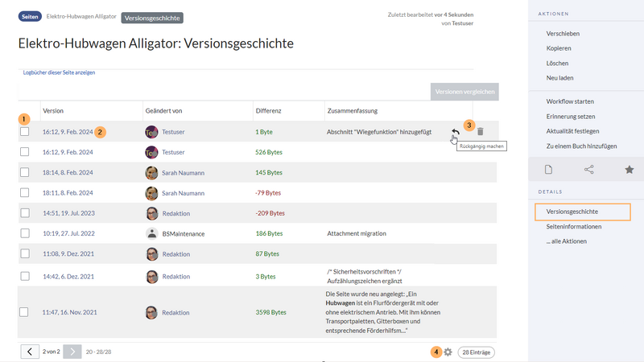Click the Versionen vergleichen button
Screen dimensions: 644x362
[464, 92]
